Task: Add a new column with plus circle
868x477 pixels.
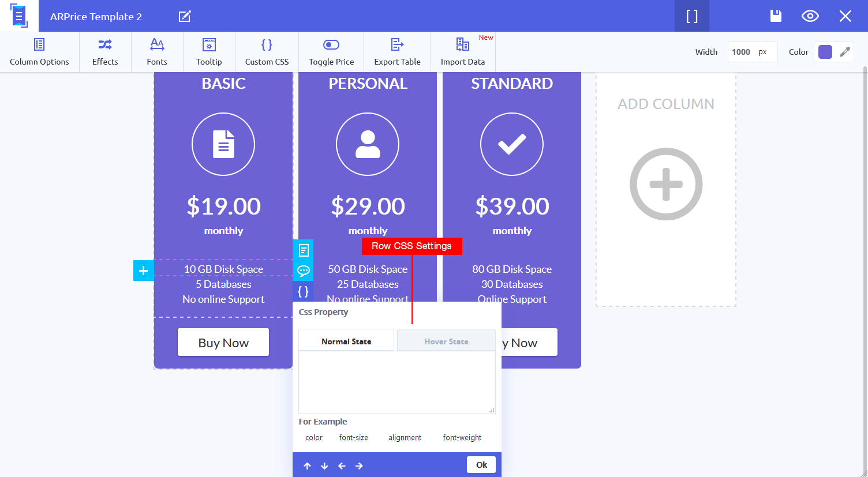Action: [666, 184]
